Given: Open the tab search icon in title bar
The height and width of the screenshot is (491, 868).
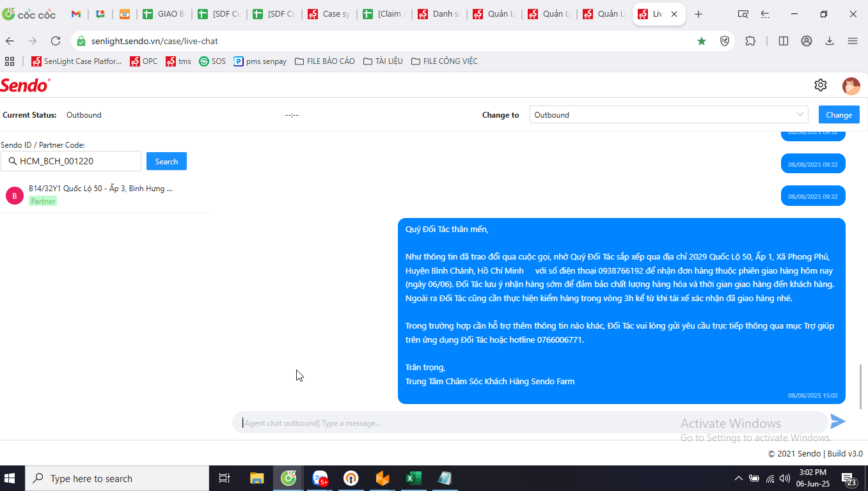Looking at the screenshot, I should 743,14.
